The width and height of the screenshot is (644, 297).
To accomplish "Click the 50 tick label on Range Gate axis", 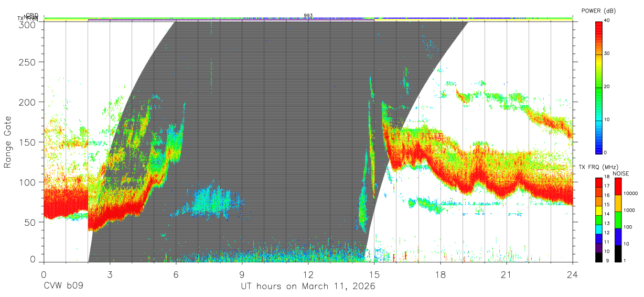I will (x=30, y=222).
